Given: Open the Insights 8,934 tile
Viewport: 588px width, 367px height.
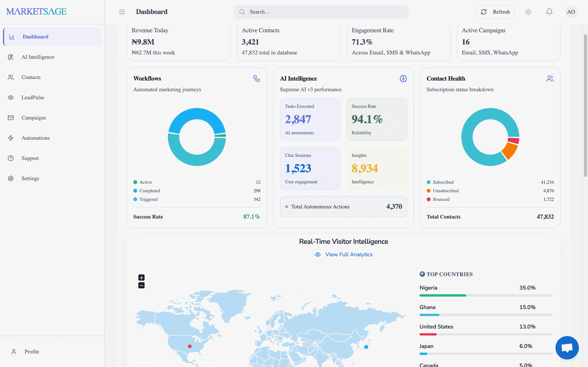Looking at the screenshot, I should point(377,168).
